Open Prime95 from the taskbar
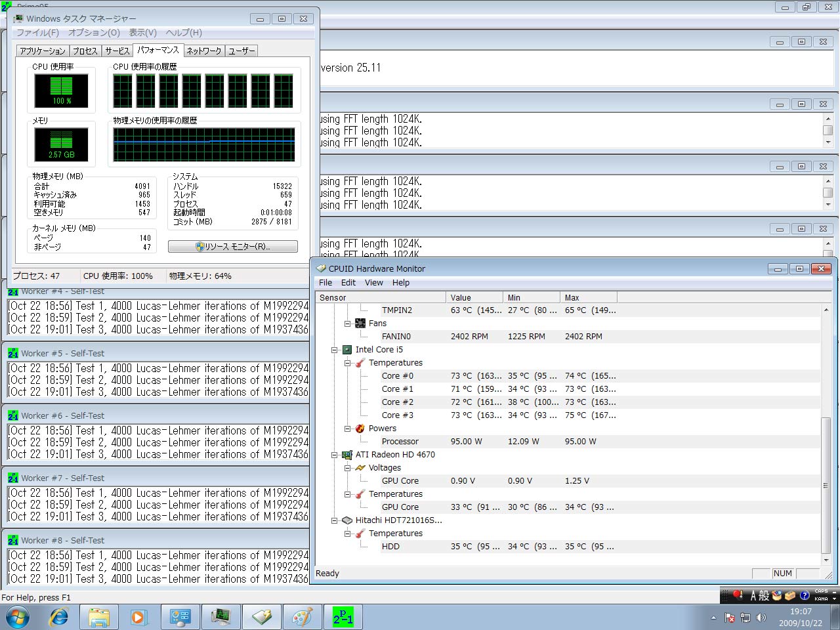This screenshot has height=630, width=840. coord(343,618)
